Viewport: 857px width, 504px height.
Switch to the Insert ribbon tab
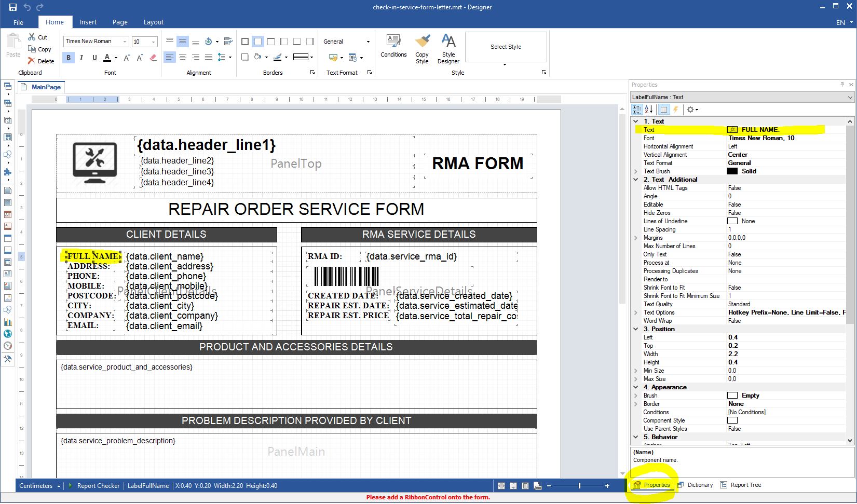tap(88, 22)
